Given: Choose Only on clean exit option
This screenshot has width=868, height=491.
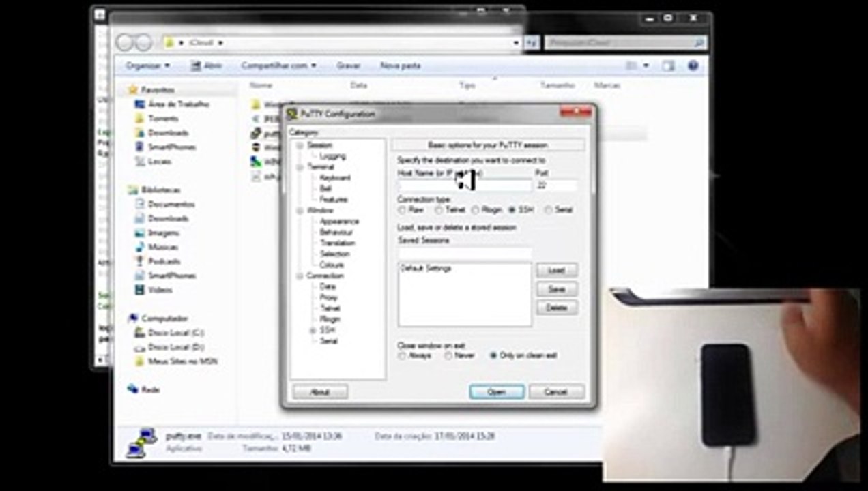Looking at the screenshot, I should 493,356.
